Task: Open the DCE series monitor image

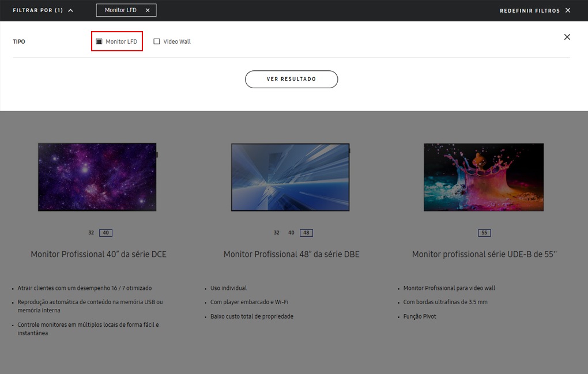Action: point(97,177)
